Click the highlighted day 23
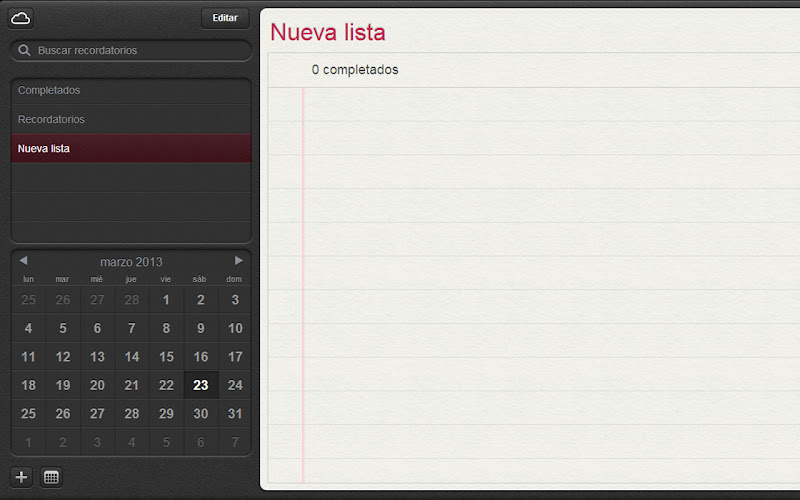The image size is (800, 500). 201,386
